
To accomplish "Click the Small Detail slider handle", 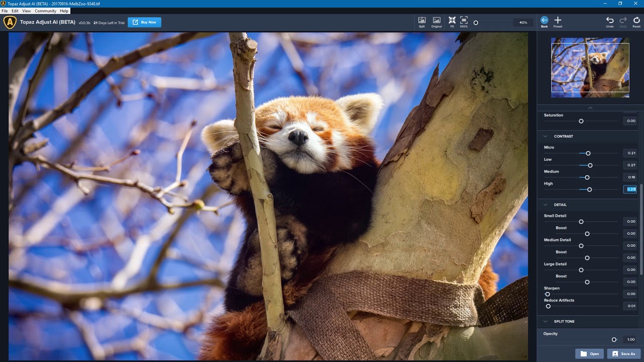I will coord(581,222).
